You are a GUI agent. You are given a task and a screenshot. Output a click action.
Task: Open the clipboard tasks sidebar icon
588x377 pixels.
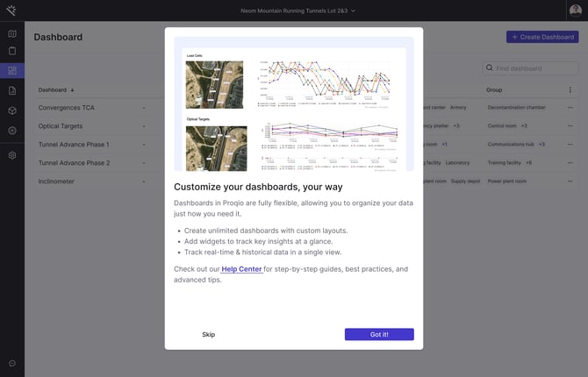pos(12,51)
